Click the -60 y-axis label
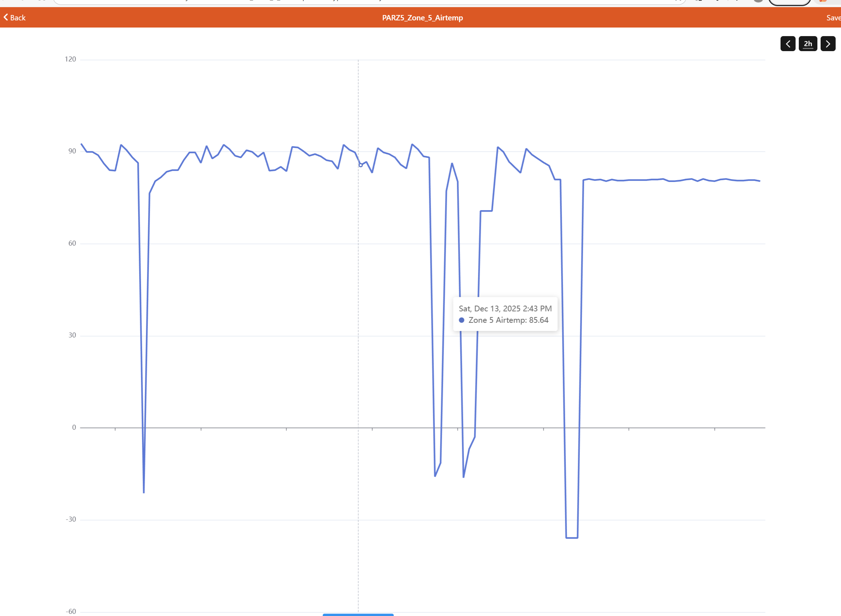The image size is (841, 616). click(70, 611)
